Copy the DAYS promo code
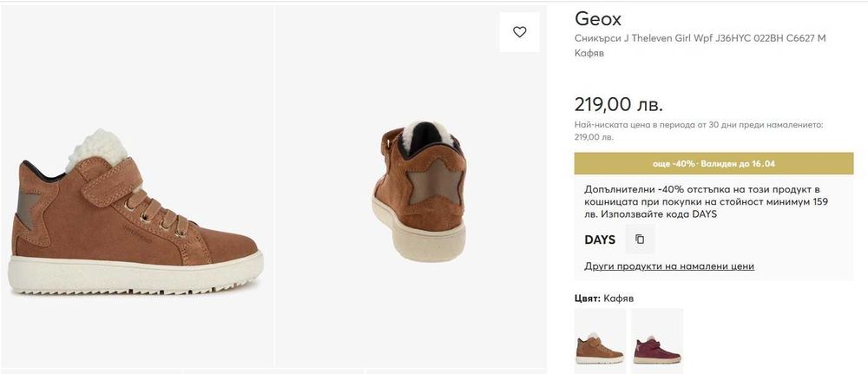Viewport: 868px width, 374px height. [640, 239]
